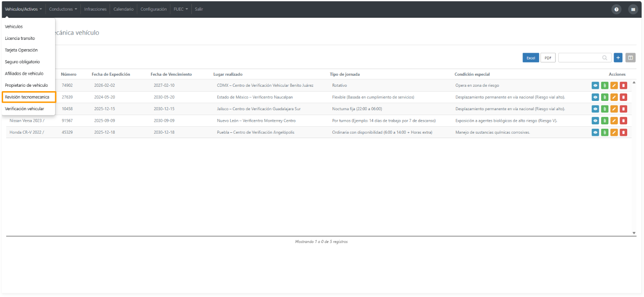Edit the Nissan Versa 2023 record
This screenshot has height=297, width=644.
614,120
